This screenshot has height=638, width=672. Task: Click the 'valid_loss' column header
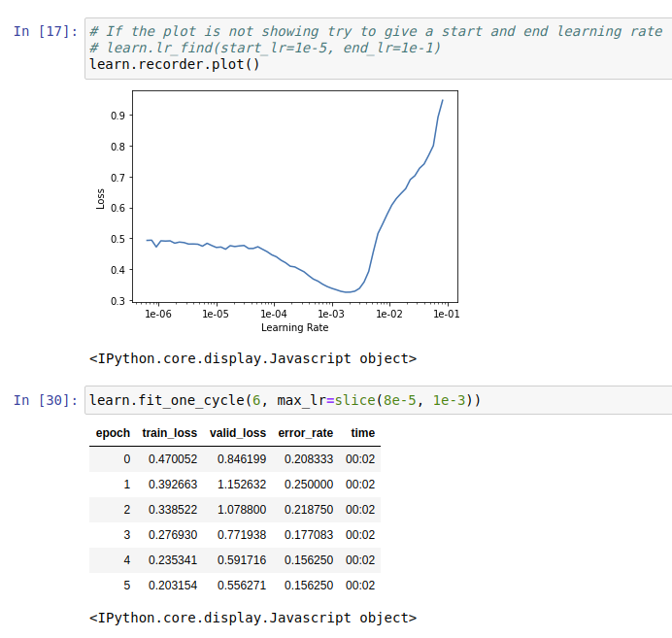point(237,433)
